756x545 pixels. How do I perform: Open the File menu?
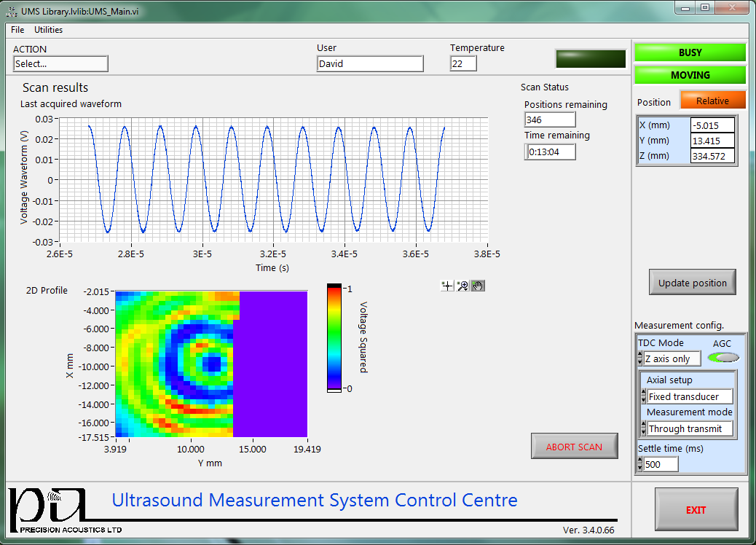pos(17,30)
